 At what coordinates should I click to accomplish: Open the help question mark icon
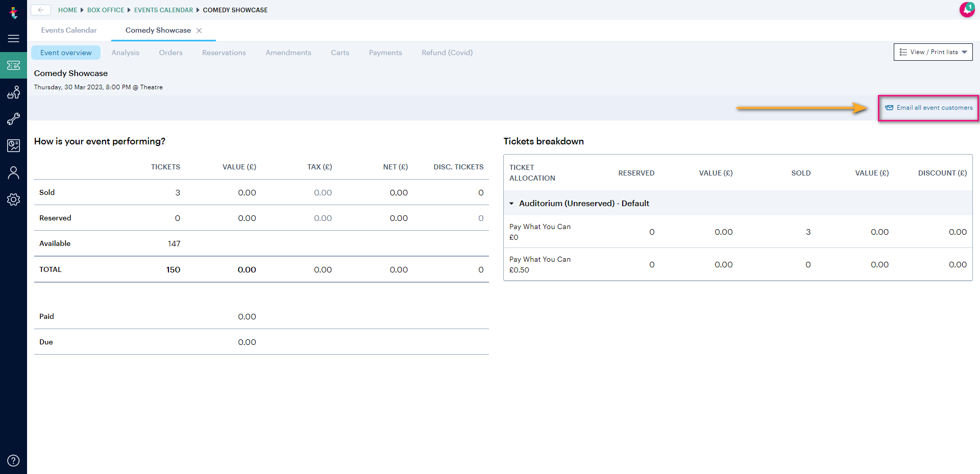click(13, 461)
